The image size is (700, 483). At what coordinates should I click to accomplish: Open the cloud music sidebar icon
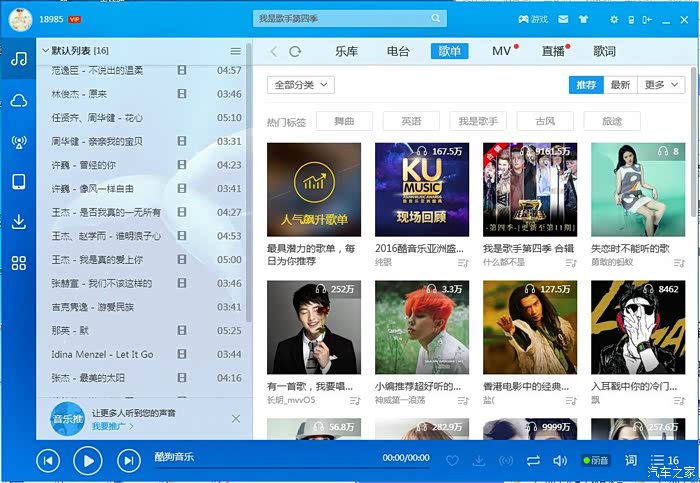pyautogui.click(x=19, y=101)
